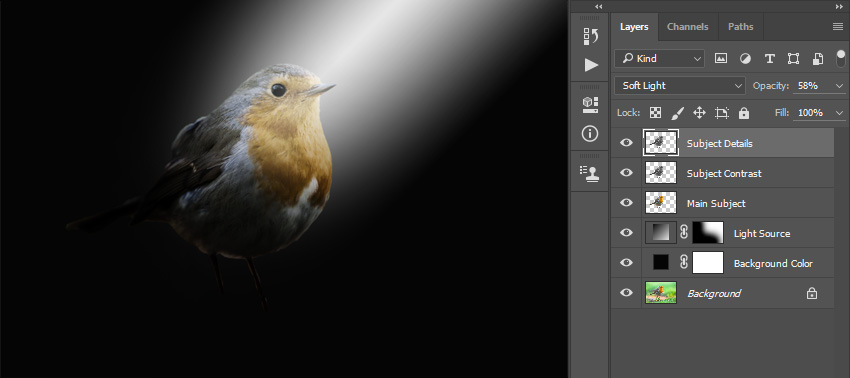
Task: Switch to the Channels tab
Action: tap(687, 27)
